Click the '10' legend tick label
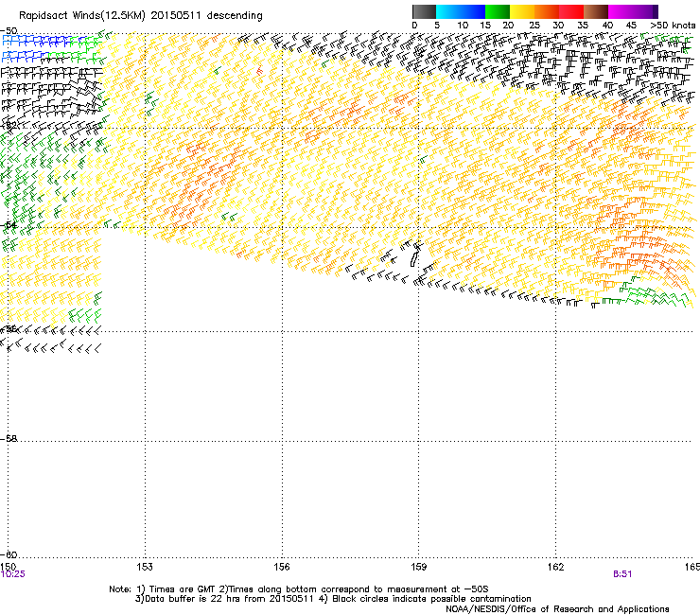700x615 pixels. point(463,26)
